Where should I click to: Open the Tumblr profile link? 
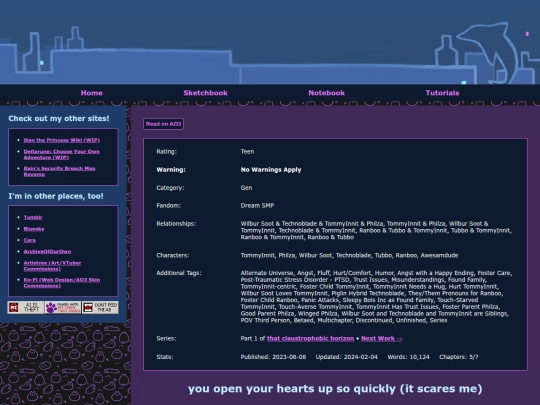click(x=33, y=217)
